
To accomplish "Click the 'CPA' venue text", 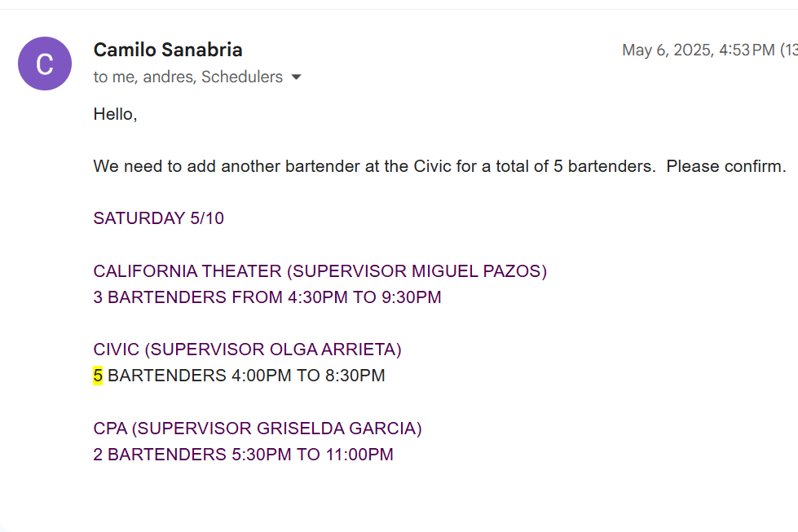I will [x=110, y=429].
